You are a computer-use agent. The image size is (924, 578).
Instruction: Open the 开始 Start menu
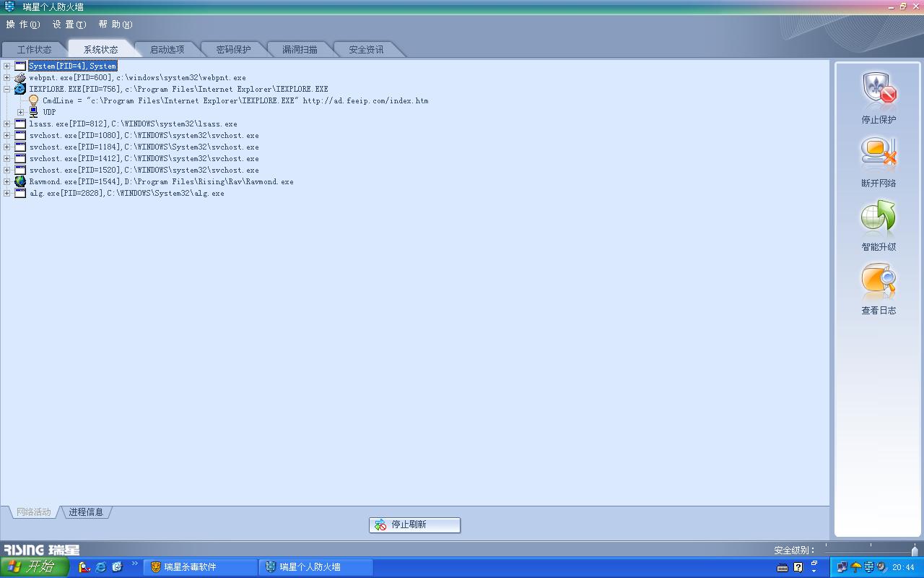pyautogui.click(x=34, y=567)
